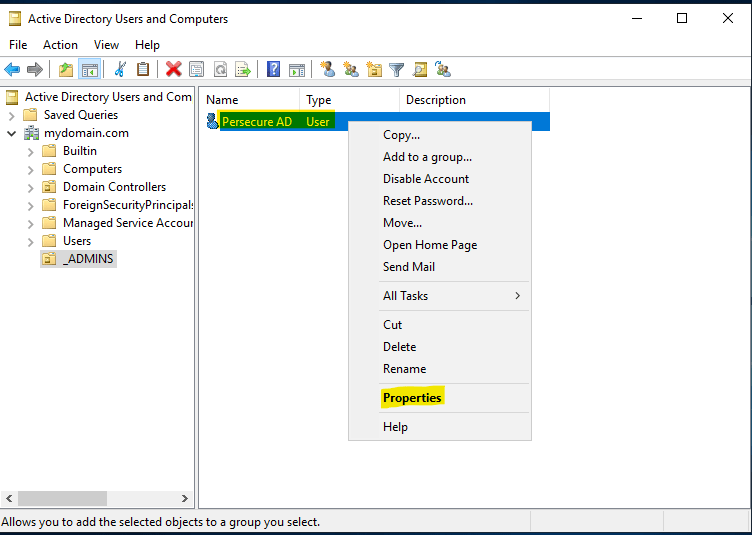This screenshot has height=535, width=752.
Task: Click the Filter funnel toolbar icon
Action: pyautogui.click(x=397, y=69)
